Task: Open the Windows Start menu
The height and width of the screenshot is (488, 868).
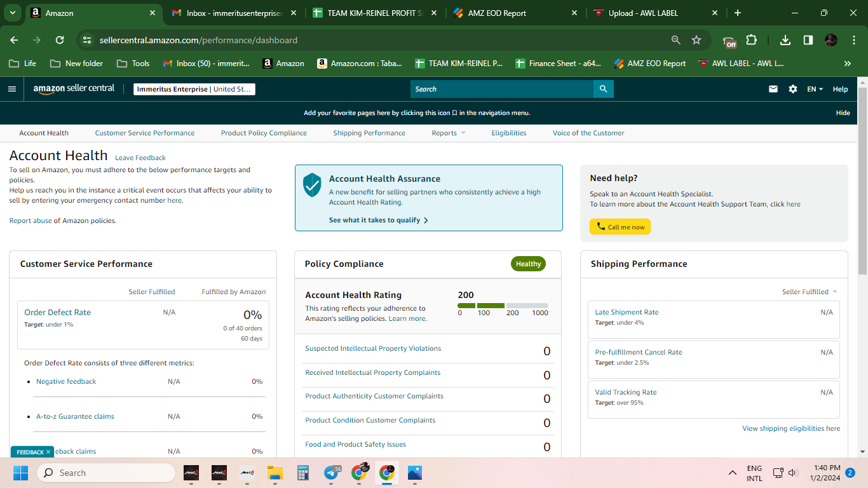Action: coord(21,473)
